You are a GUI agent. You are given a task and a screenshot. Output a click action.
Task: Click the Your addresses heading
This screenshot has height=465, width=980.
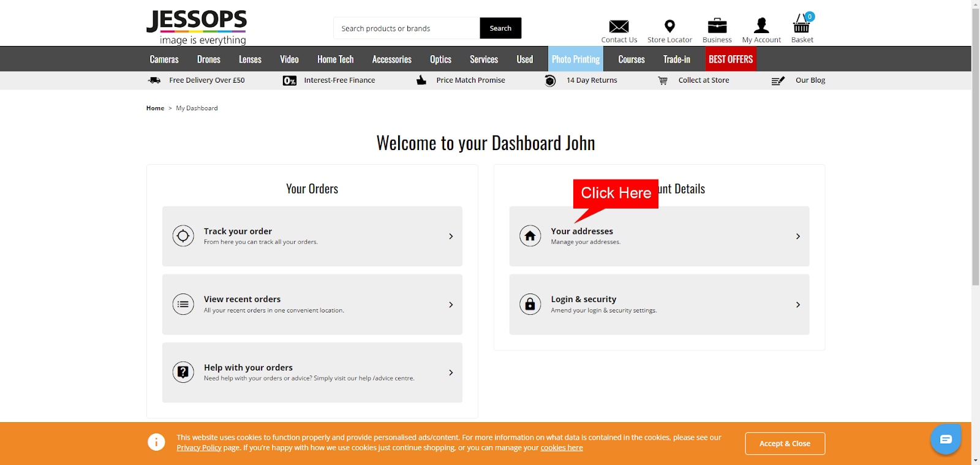582,231
